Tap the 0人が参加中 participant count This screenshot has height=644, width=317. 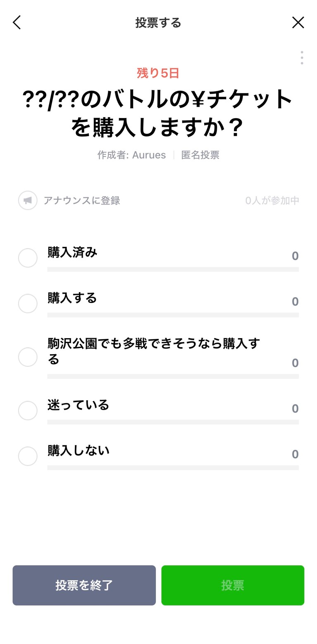tap(272, 201)
